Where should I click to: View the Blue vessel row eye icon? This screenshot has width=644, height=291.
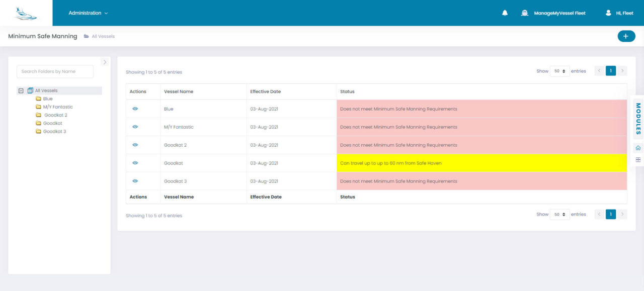135,109
